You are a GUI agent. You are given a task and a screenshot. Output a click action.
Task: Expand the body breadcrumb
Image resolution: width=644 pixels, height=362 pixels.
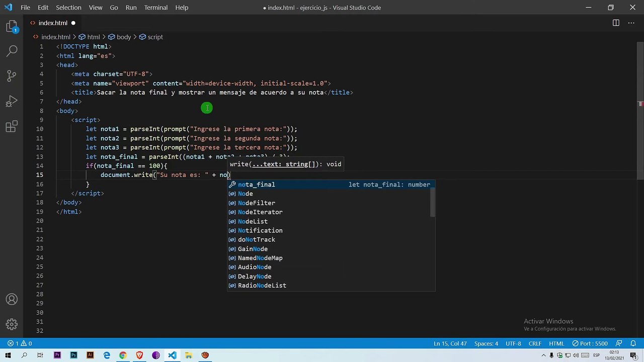click(x=119, y=37)
